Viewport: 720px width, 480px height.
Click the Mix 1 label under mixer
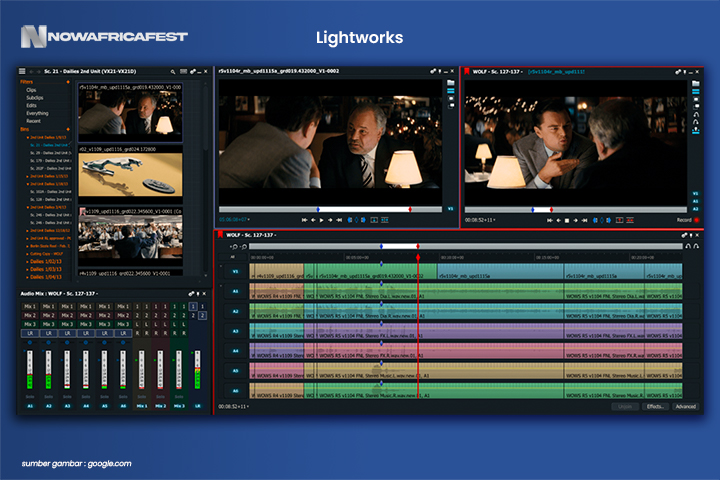tap(141, 406)
